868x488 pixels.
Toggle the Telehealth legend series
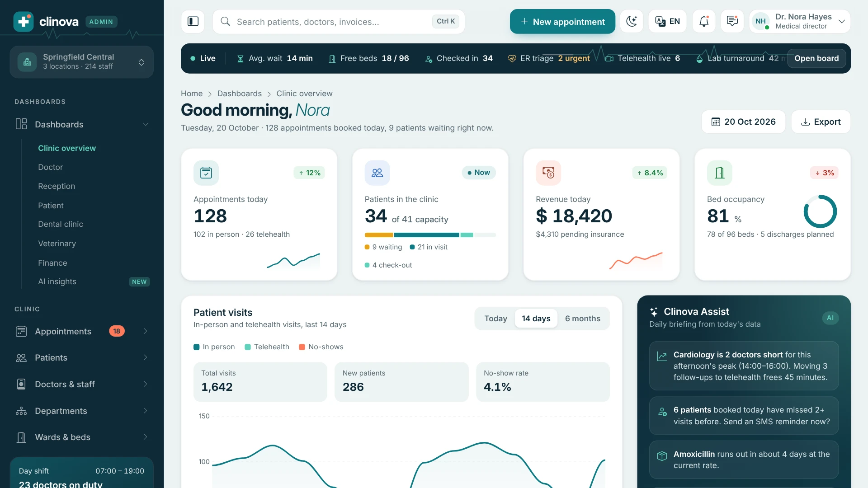267,347
